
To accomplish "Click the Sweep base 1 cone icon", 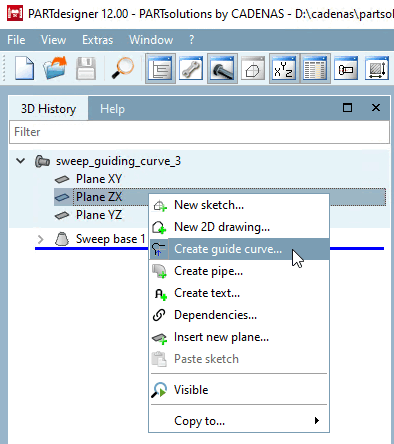I will [x=62, y=239].
